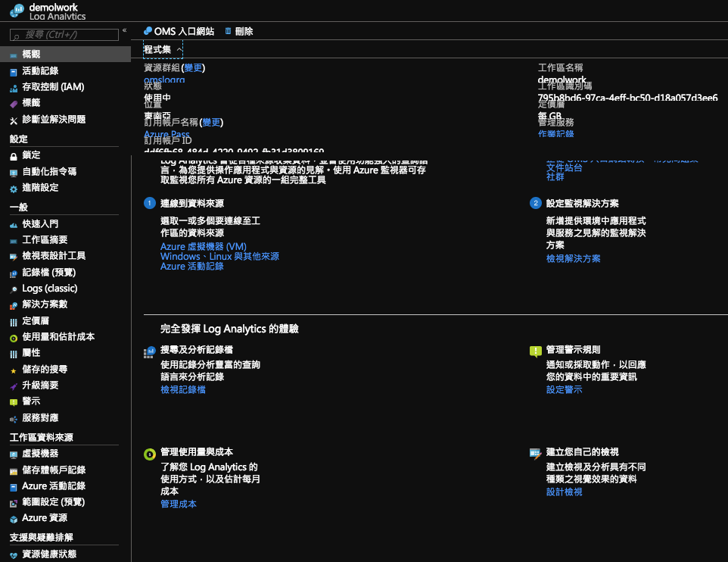Click the 虛擬機器 monitor icon
Image resolution: width=728 pixels, height=562 pixels.
14,454
